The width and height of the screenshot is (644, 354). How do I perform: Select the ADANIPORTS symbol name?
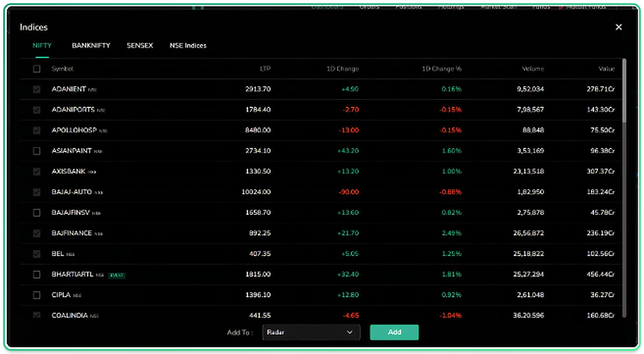click(73, 110)
